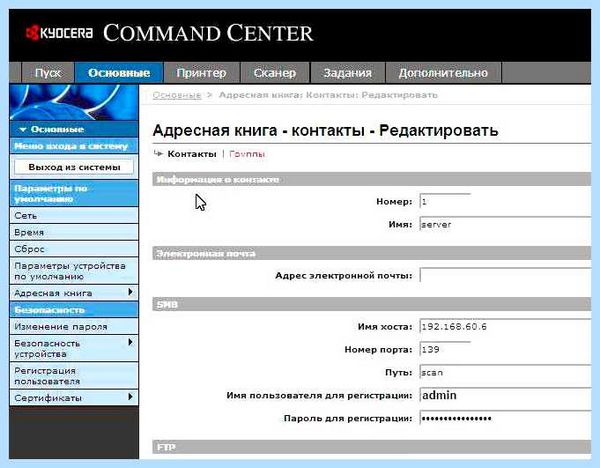Open the Сеть sidebar item
This screenshot has height=468, width=600.
pyautogui.click(x=74, y=216)
